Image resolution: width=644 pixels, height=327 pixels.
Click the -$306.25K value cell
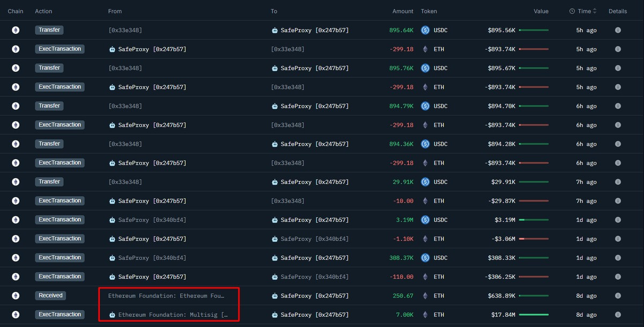tap(500, 277)
